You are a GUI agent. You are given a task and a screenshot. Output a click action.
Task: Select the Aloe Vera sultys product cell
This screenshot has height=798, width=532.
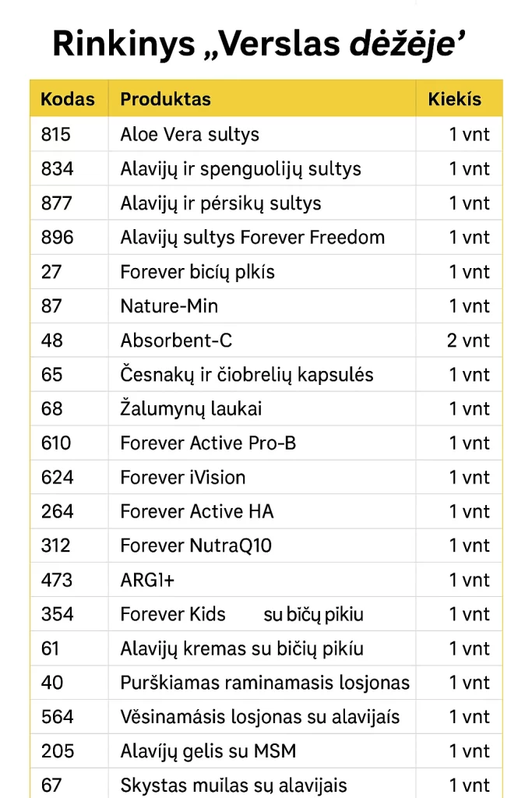189,135
